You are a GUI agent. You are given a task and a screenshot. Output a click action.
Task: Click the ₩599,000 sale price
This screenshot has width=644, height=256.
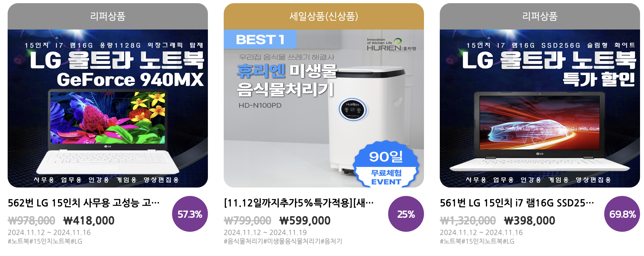[x=305, y=220]
